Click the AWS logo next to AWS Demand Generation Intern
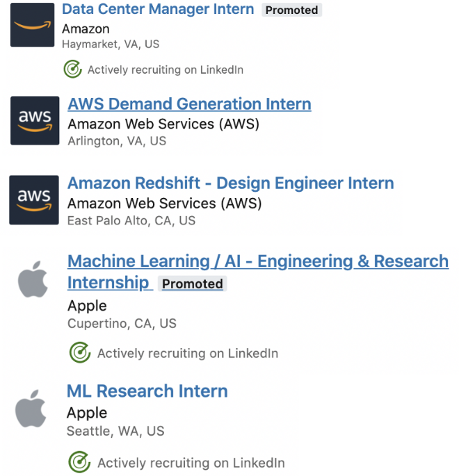Viewport: 459px width, 476px height. [35, 121]
